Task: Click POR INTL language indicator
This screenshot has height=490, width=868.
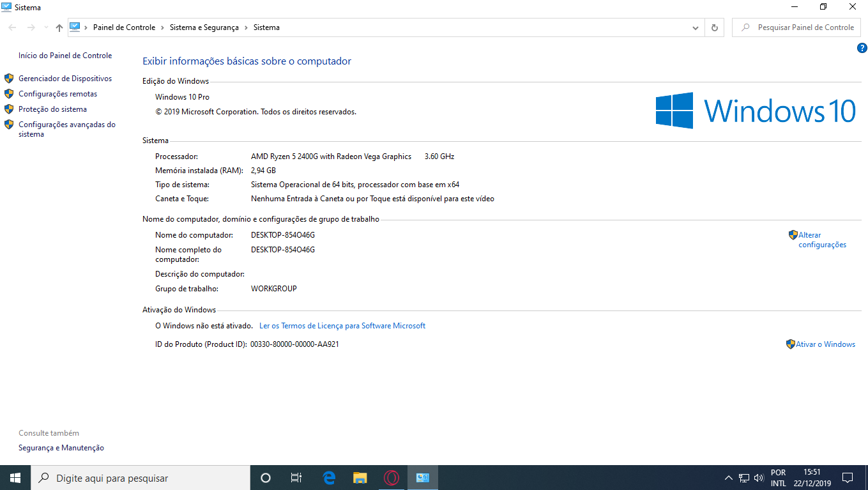Action: 779,478
